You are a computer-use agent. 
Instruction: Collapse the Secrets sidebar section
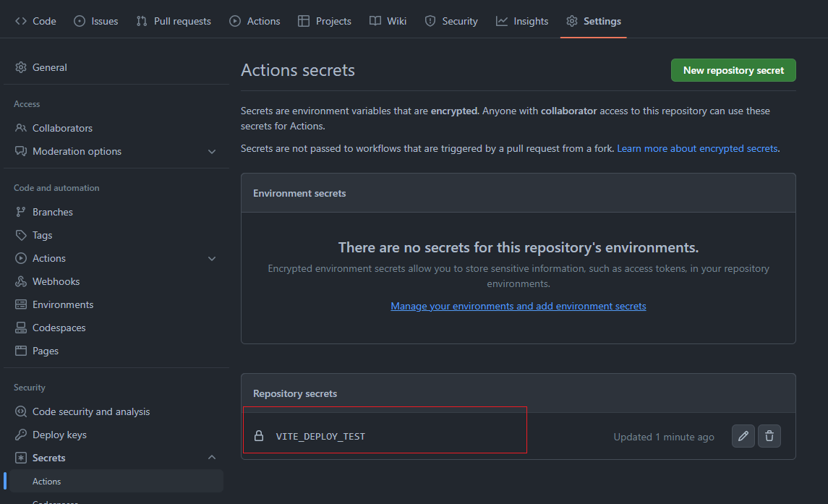[212, 458]
